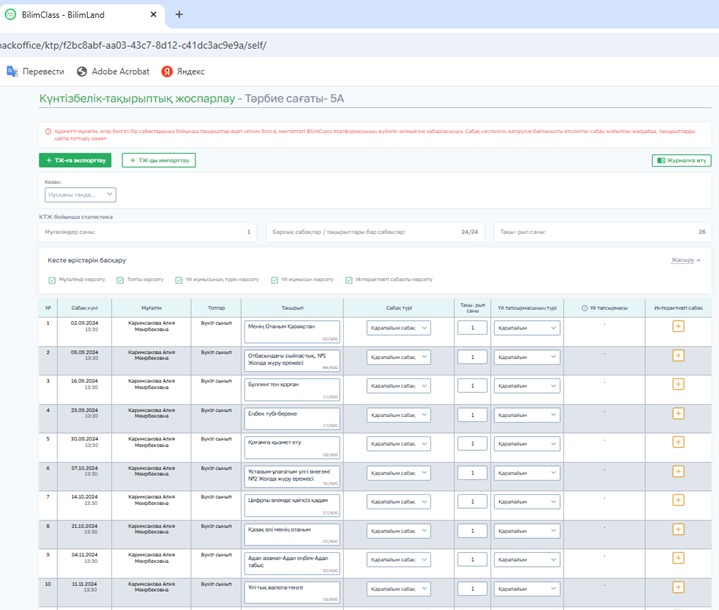The height and width of the screenshot is (610, 719).
Task: Open the Яндекс bookmark icon
Action: point(167,72)
